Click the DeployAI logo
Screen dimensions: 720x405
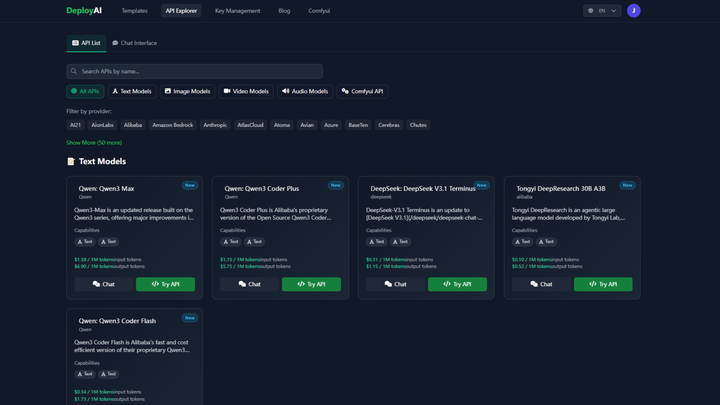[84, 11]
